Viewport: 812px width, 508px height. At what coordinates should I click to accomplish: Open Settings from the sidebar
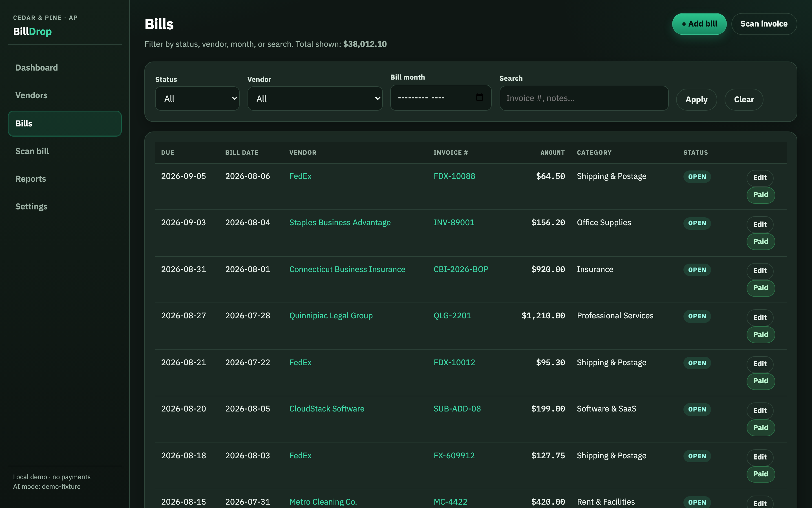[65, 207]
